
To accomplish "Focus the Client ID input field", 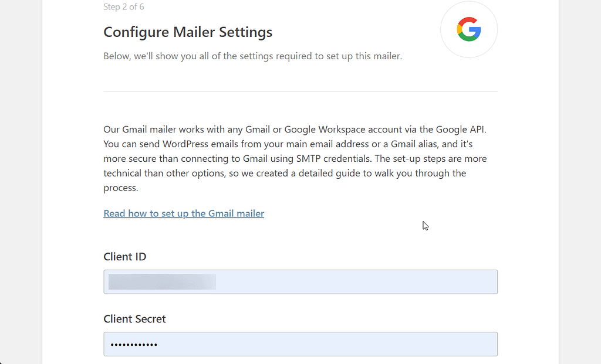I will click(x=300, y=282).
